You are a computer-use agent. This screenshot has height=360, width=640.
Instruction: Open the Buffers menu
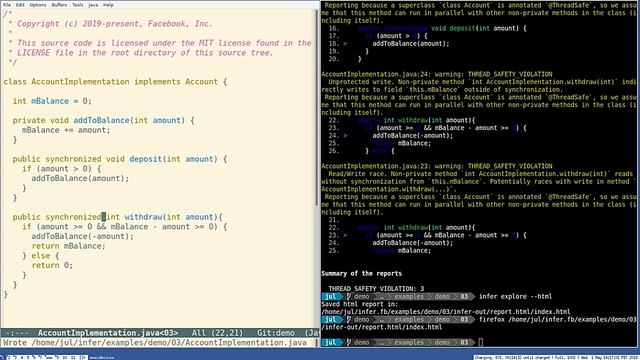point(59,5)
